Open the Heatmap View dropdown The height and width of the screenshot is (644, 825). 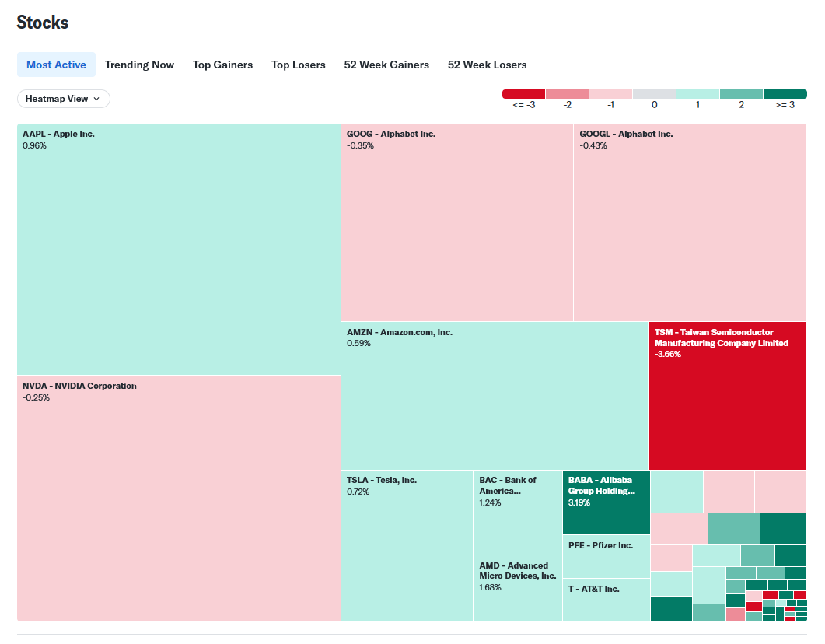click(x=64, y=99)
